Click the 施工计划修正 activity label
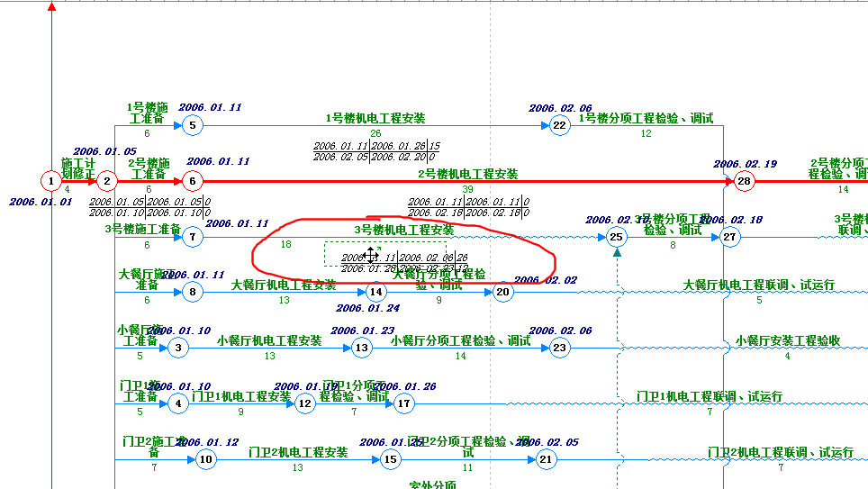The height and width of the screenshot is (489, 868). (x=77, y=169)
